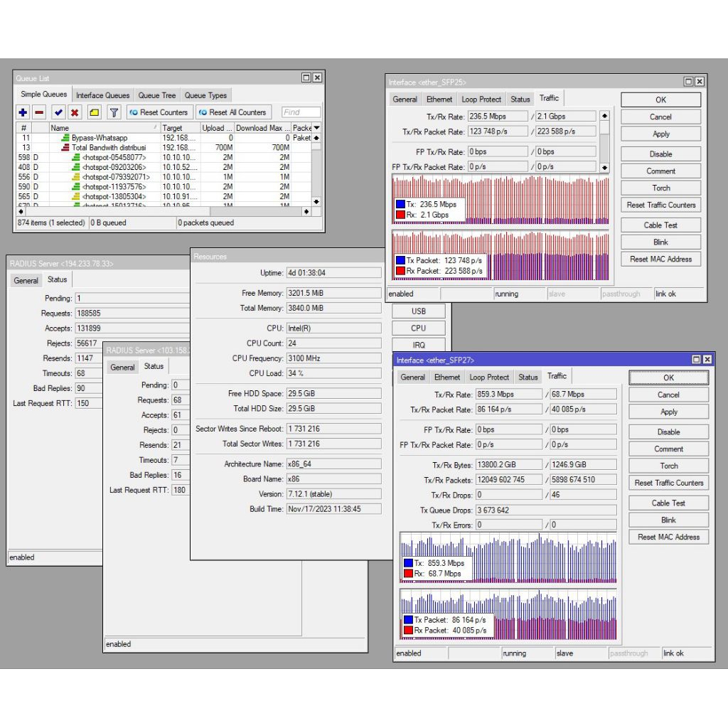Add a comment using the yellow note icon
Image resolution: width=728 pixels, height=728 pixels.
coord(95,112)
